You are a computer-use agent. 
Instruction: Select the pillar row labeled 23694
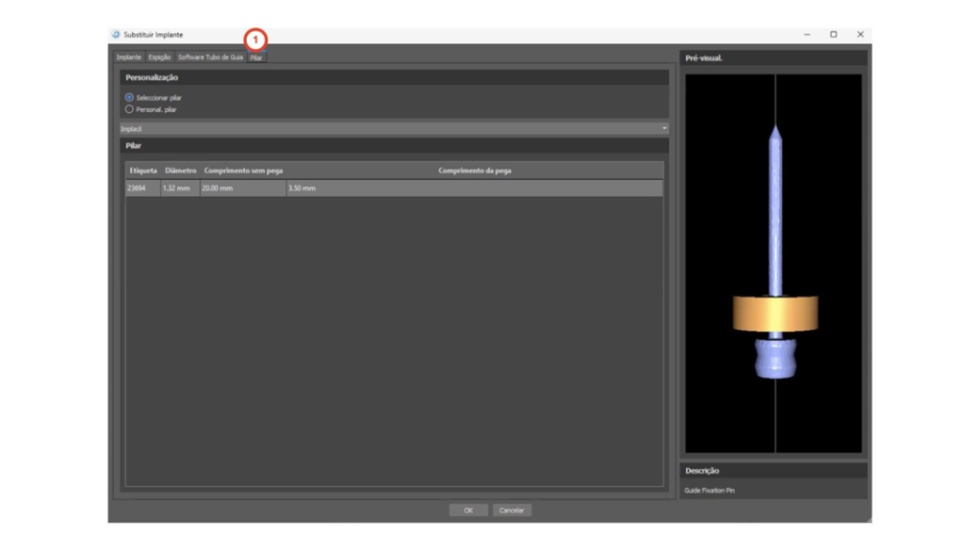393,188
